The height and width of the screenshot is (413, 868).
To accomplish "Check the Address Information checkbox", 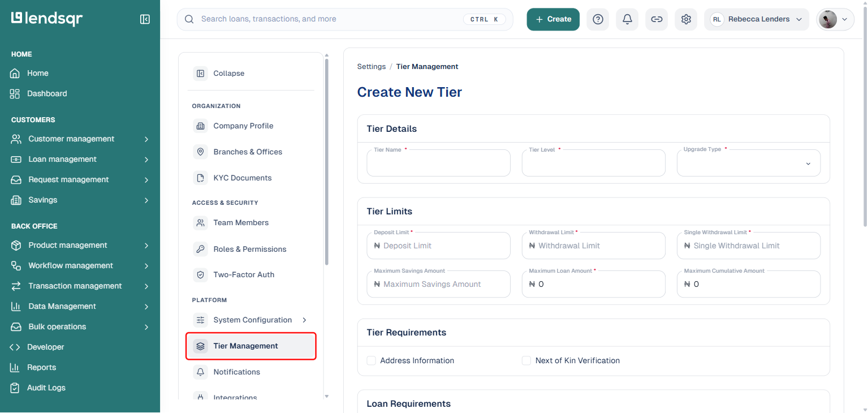I will point(372,361).
